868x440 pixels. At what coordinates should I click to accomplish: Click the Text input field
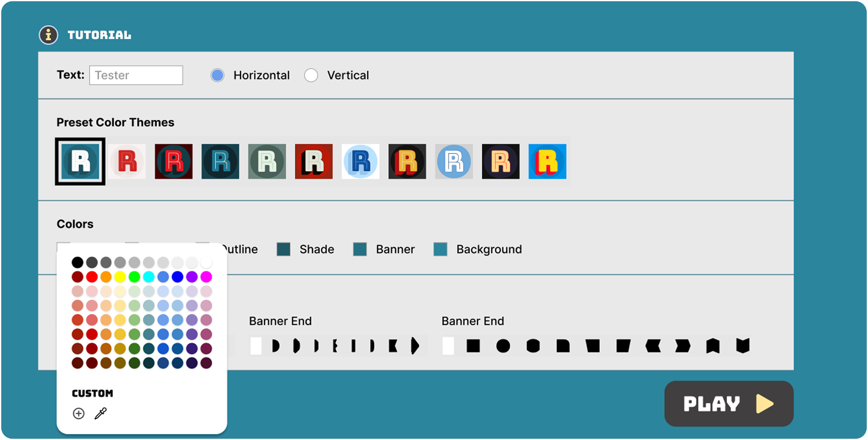136,75
